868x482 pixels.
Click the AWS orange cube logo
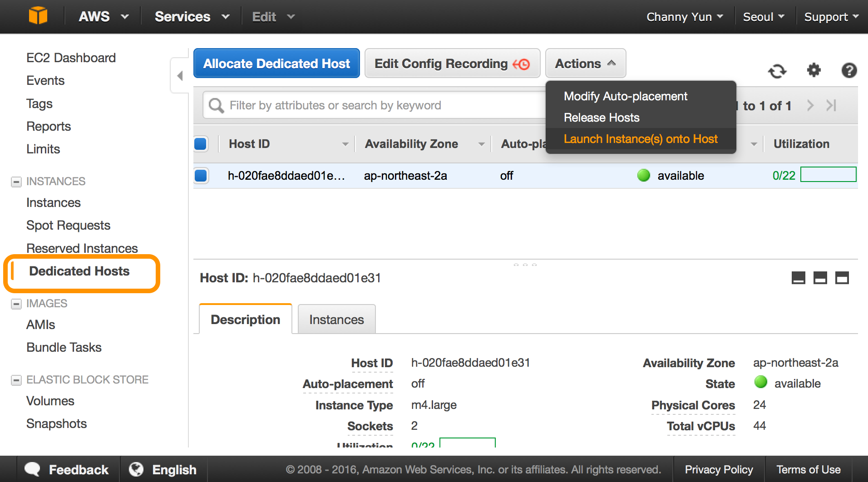[x=38, y=16]
